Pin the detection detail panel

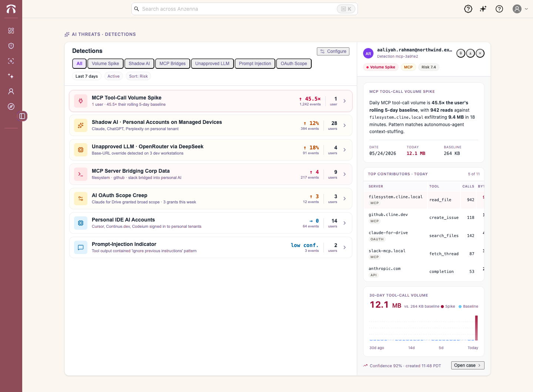(x=461, y=53)
